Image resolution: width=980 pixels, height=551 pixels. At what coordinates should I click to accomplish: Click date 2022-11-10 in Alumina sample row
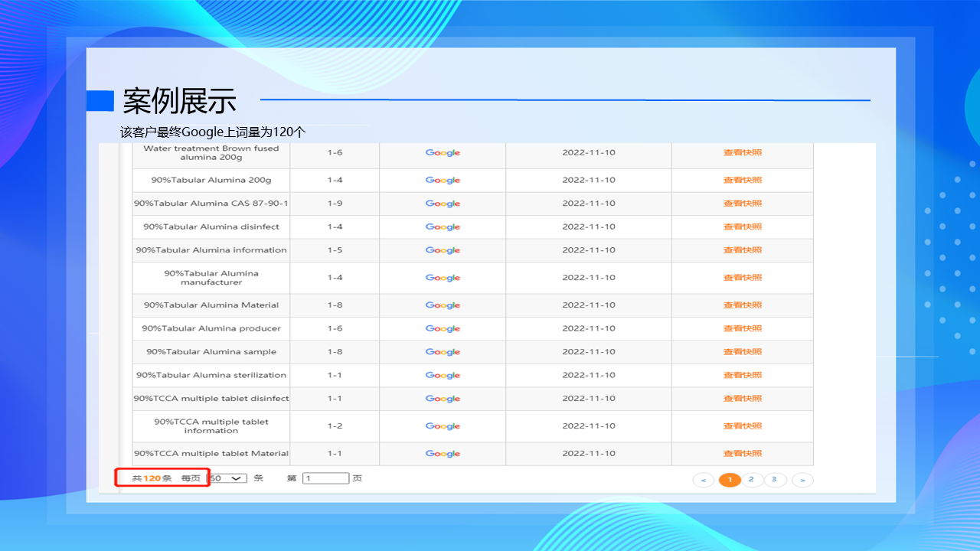(x=589, y=352)
